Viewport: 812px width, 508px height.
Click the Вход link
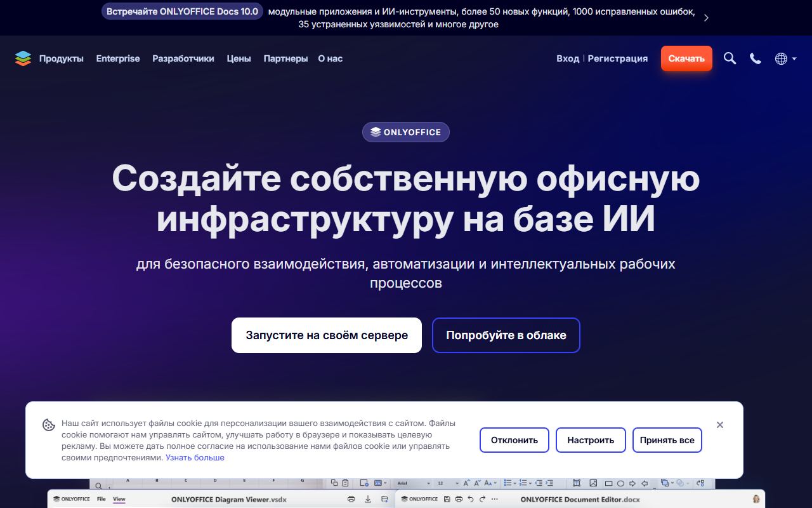tap(568, 58)
